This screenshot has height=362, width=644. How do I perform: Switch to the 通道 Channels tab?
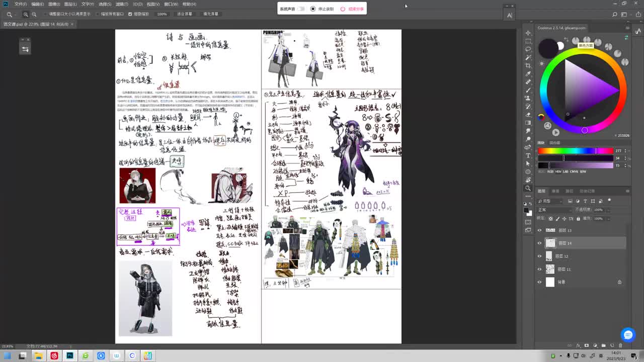pos(555,191)
